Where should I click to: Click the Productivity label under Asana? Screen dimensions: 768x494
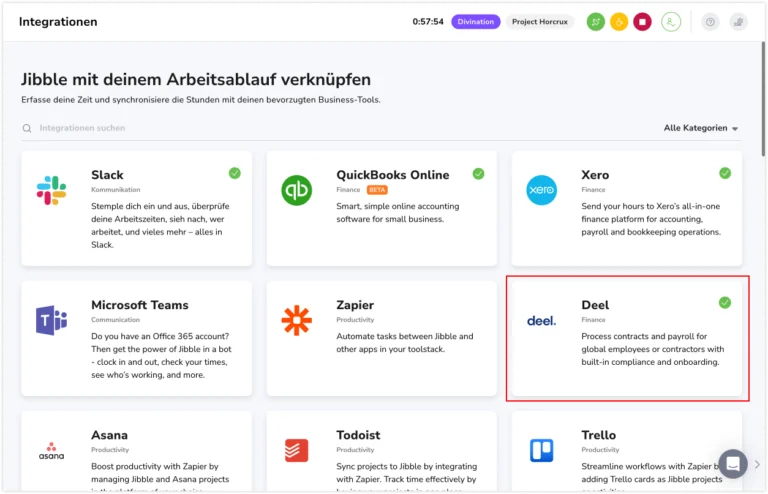click(110, 450)
